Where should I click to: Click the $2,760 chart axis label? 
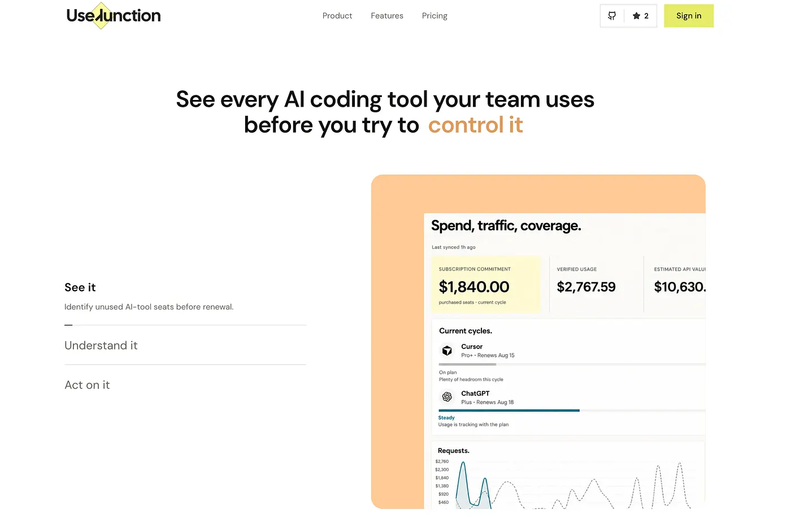point(442,461)
